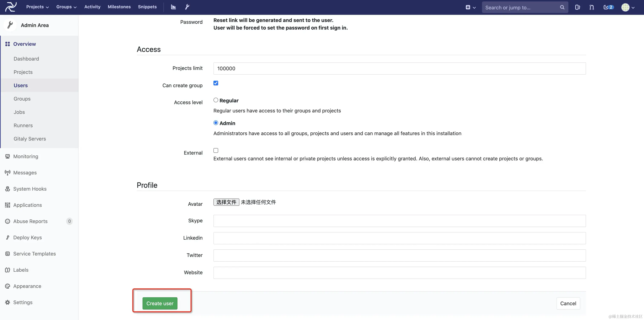Image resolution: width=644 pixels, height=320 pixels.
Task: Click the avatar choose file button
Action: 226,202
